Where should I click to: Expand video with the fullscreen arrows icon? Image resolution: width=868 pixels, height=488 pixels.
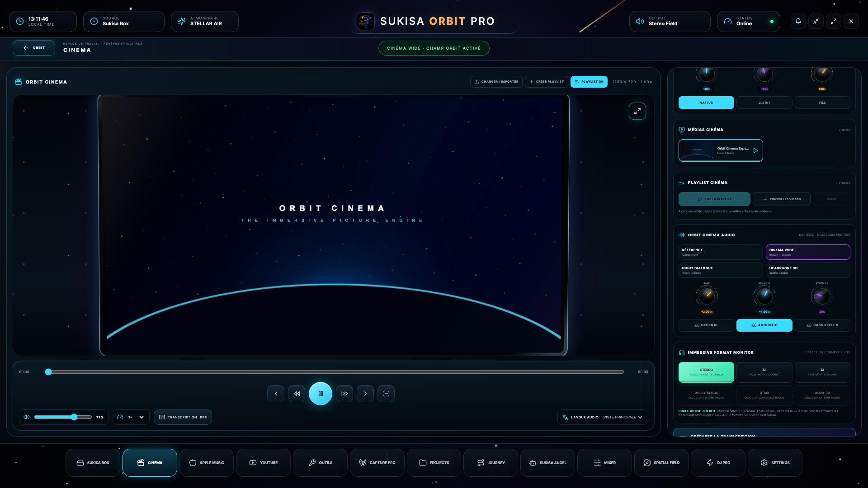pos(637,111)
